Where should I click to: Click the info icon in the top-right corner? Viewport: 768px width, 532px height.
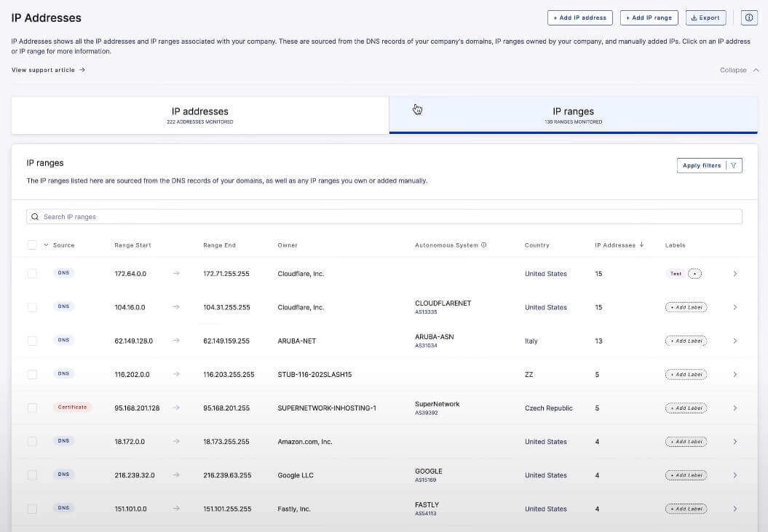click(749, 17)
